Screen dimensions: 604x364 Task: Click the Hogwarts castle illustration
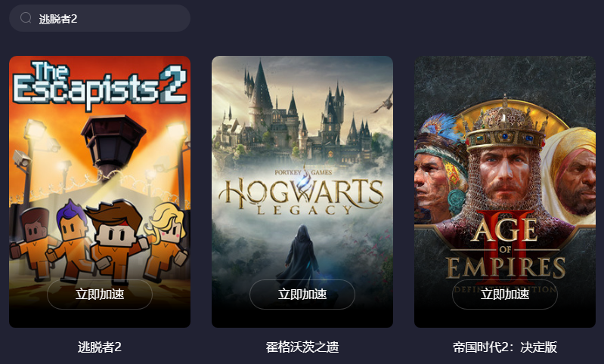click(296, 116)
